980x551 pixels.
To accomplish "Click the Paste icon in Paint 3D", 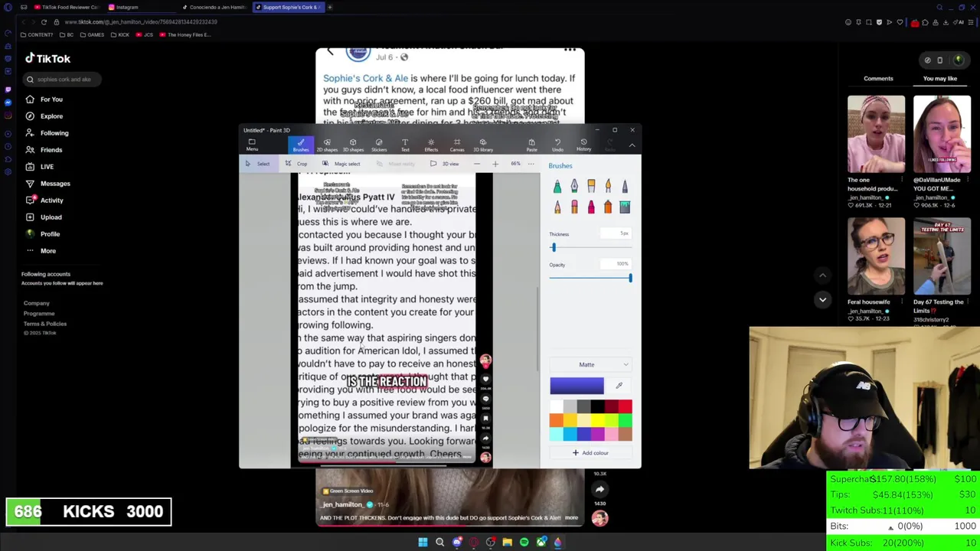I will tap(531, 145).
